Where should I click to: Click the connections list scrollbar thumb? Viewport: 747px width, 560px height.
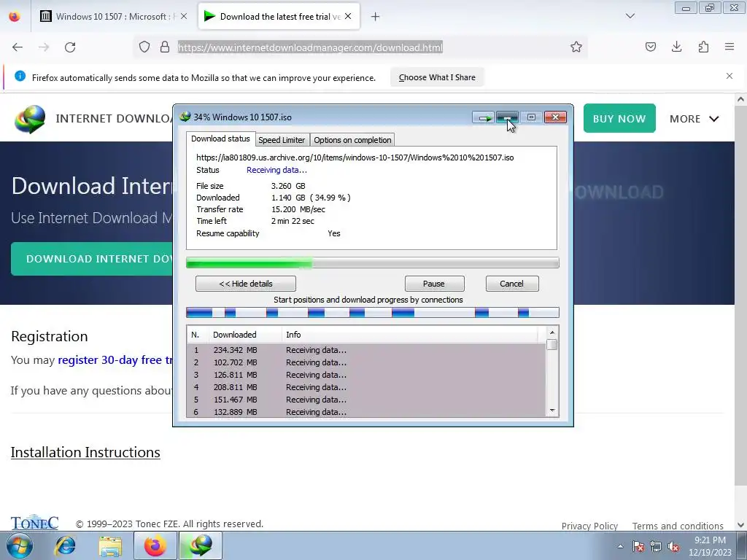click(x=552, y=344)
